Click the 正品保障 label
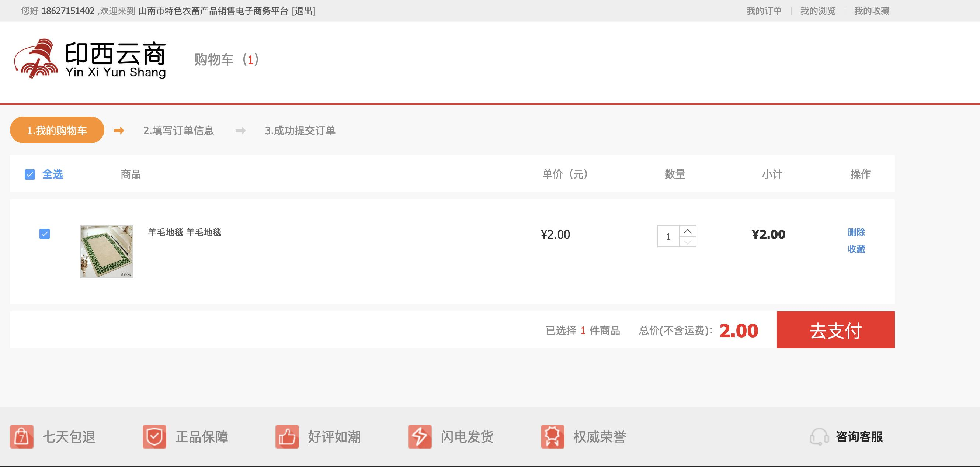Image resolution: width=980 pixels, height=467 pixels. (202, 436)
